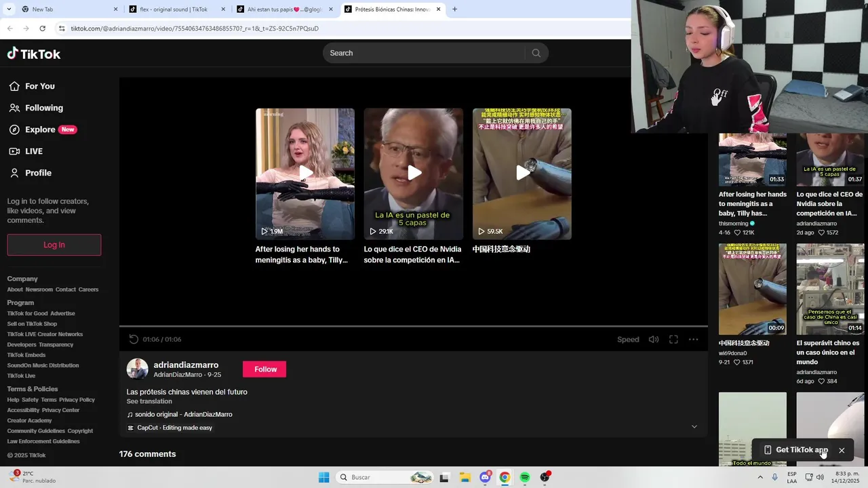Open Chrome from the taskbar
Viewport: 868px width, 488px height.
(505, 477)
